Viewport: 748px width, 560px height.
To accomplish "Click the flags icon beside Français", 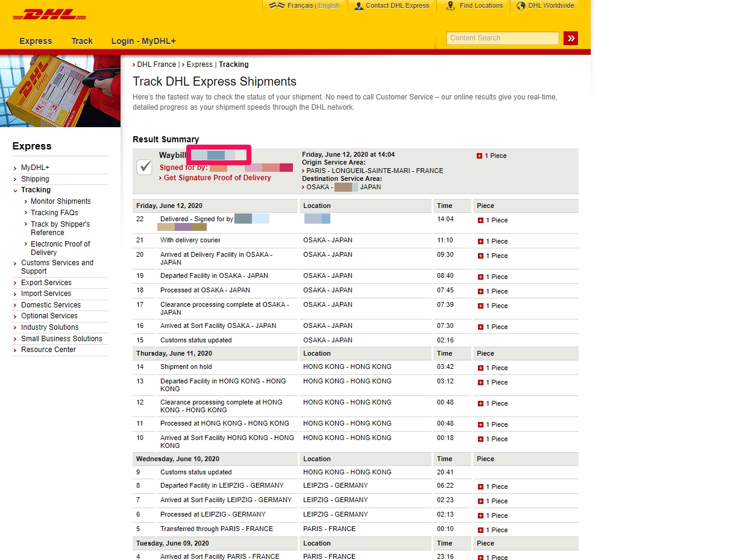I will pos(277,6).
